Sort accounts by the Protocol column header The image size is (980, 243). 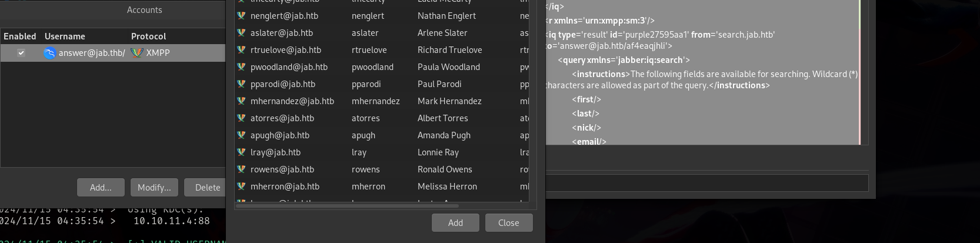point(148,36)
